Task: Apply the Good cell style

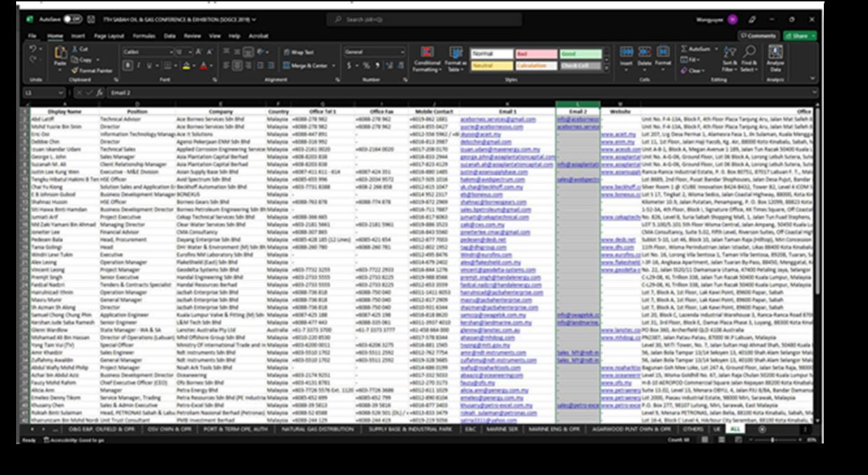Action: 581,54
